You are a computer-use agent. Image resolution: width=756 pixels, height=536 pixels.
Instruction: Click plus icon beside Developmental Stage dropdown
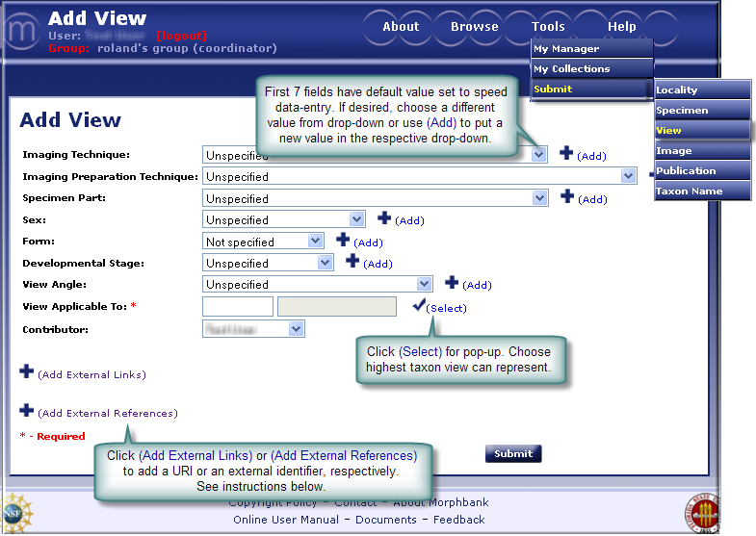click(x=352, y=261)
